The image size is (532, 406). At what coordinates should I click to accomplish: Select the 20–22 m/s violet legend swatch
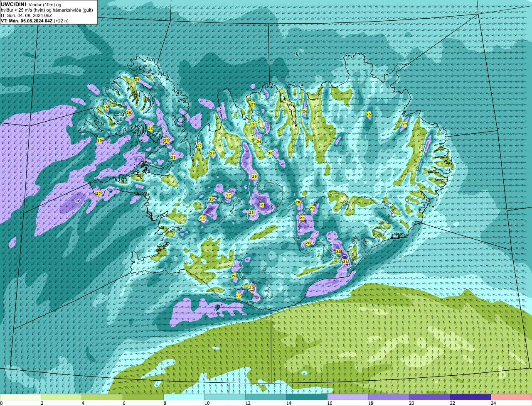pyautogui.click(x=430, y=397)
